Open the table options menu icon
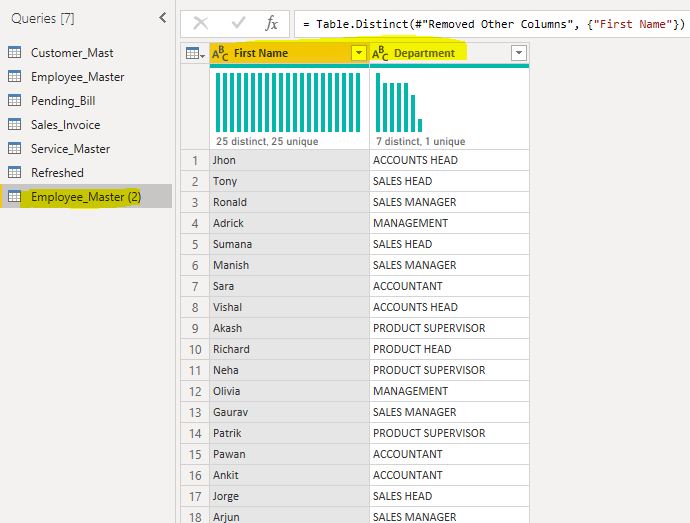 (x=195, y=54)
